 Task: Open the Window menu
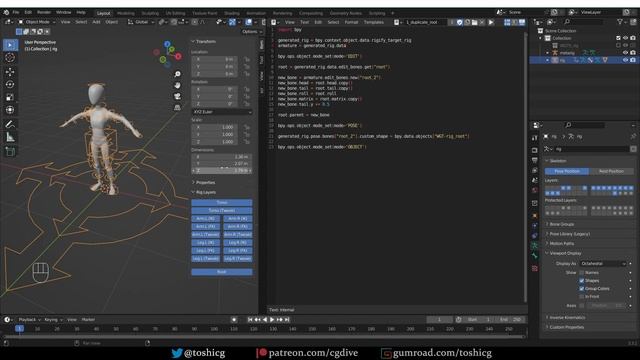coord(63,13)
